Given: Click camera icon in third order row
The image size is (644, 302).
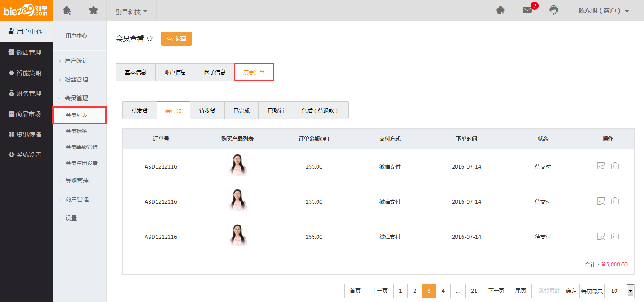Looking at the screenshot, I should [615, 237].
